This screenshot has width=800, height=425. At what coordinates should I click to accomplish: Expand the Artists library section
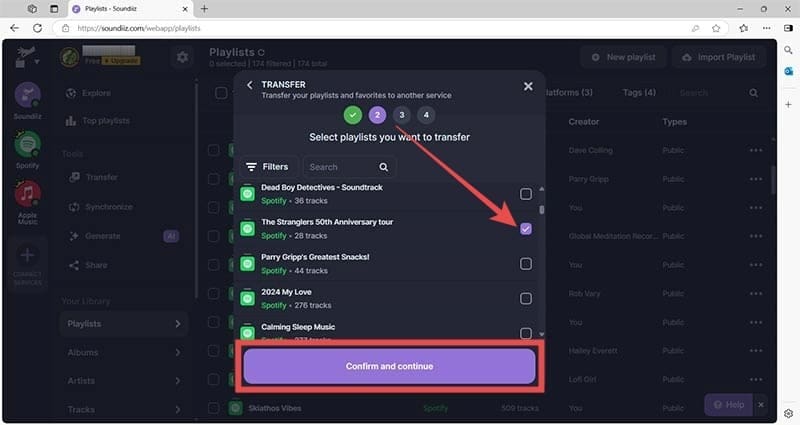click(123, 381)
